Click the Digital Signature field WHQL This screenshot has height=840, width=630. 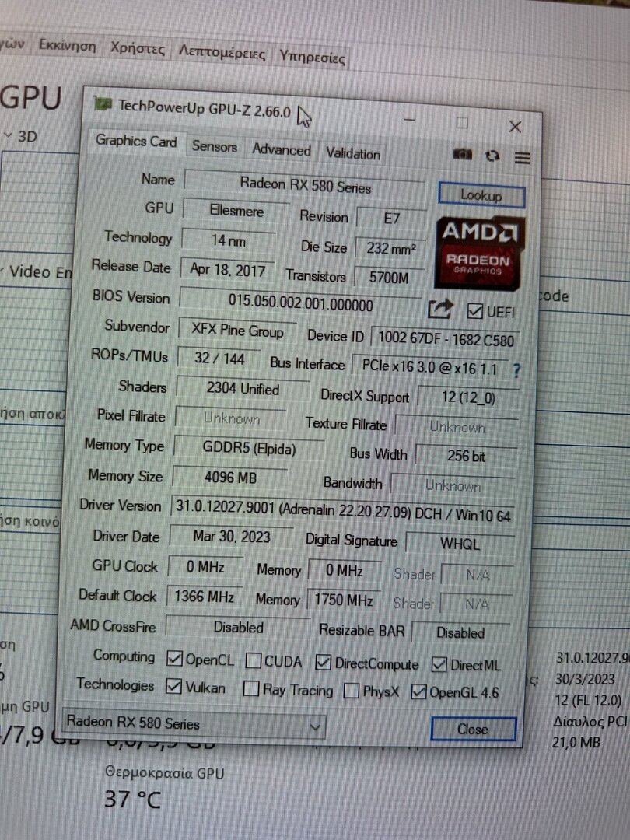point(460,544)
